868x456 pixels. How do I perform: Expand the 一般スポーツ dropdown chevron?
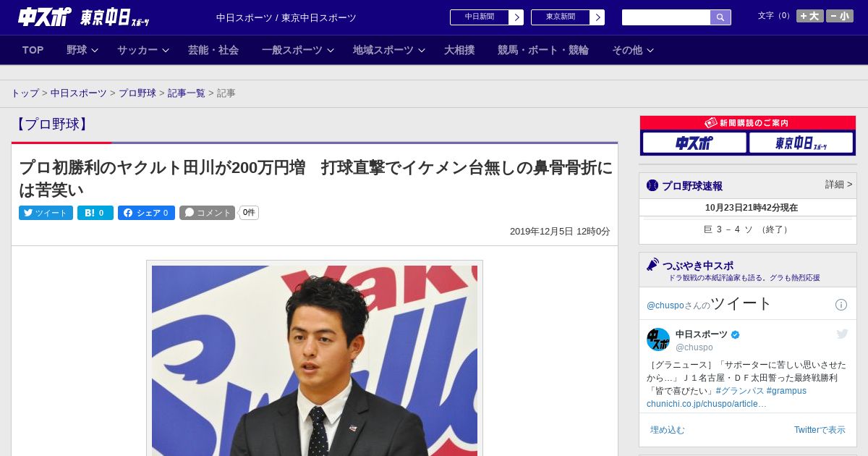coord(331,51)
